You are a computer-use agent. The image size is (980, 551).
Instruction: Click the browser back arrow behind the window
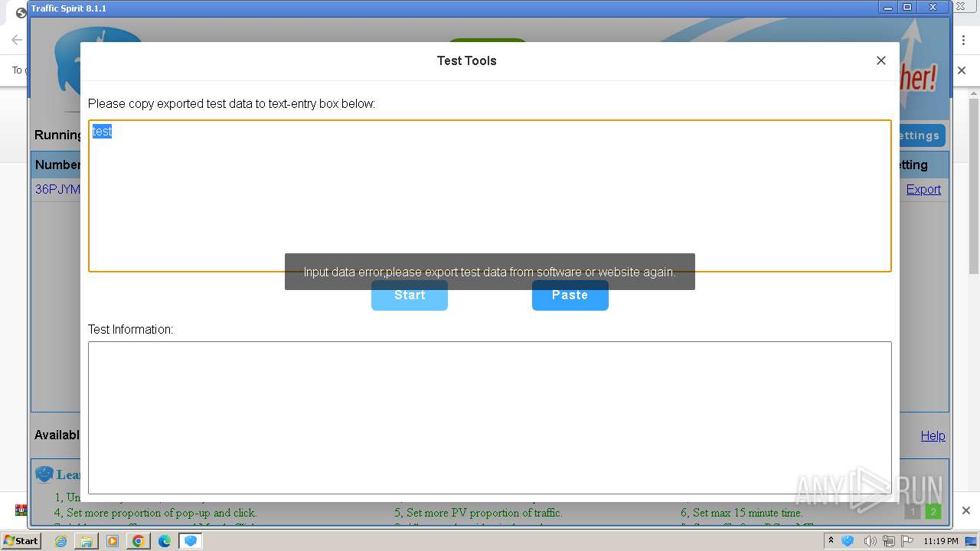[16, 40]
